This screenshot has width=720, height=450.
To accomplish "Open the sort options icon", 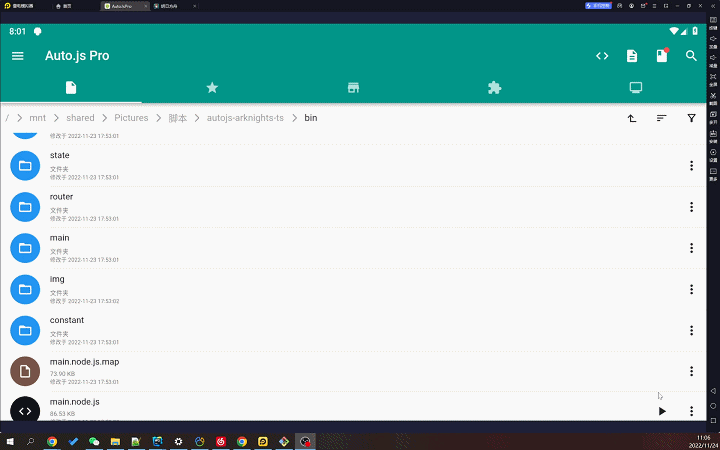I will pyautogui.click(x=661, y=118).
